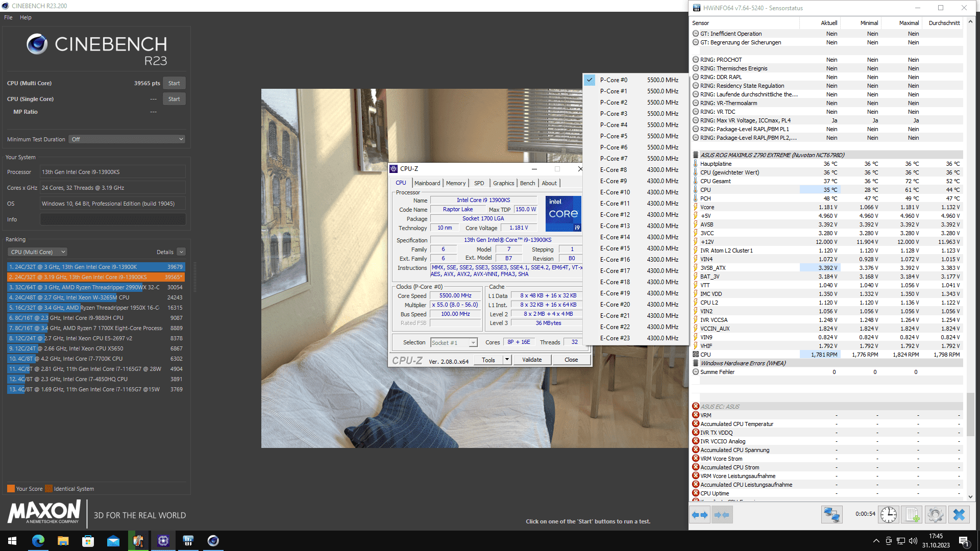Open CPU (Multi Core) ranking dropdown
This screenshot has height=551, width=980.
pyautogui.click(x=38, y=252)
